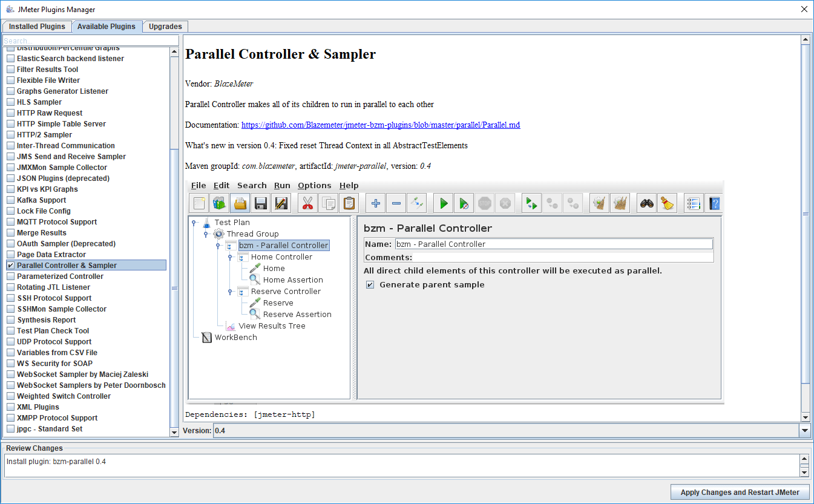The image size is (814, 504).
Task: Start the test with the green play icon
Action: pos(442,203)
